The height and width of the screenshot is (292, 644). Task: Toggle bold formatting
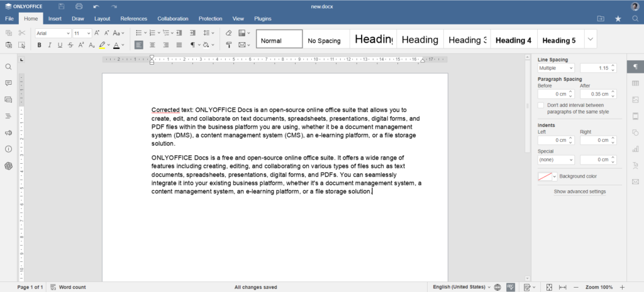pos(39,45)
